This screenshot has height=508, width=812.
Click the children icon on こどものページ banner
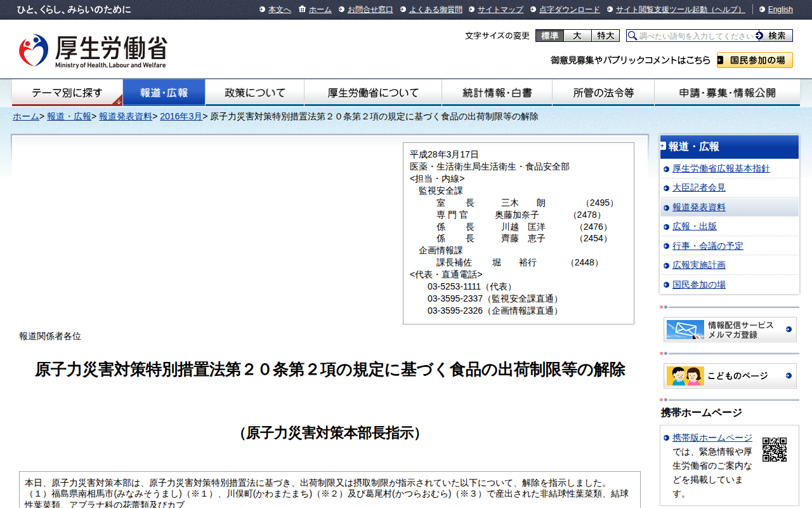tap(685, 376)
